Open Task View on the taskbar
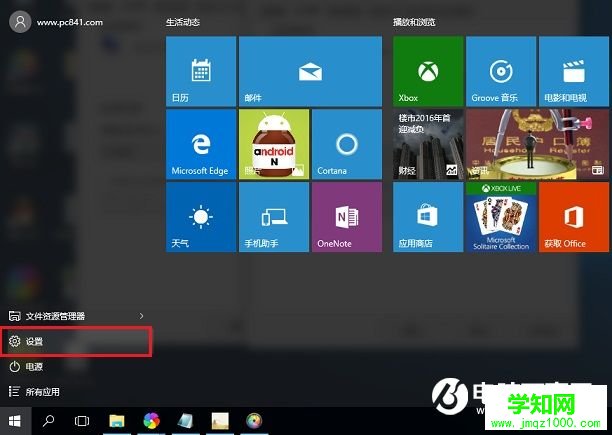612x435 pixels. [82, 421]
